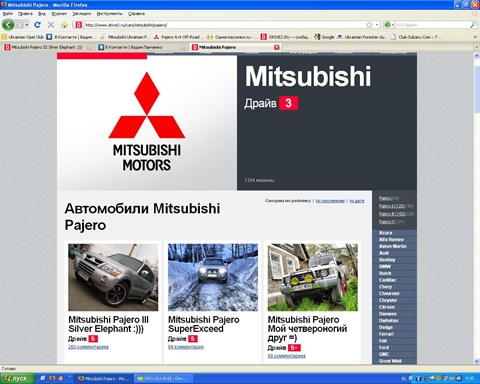Switch to the Mitsubishi Pajero taskbar button

click(x=104, y=378)
